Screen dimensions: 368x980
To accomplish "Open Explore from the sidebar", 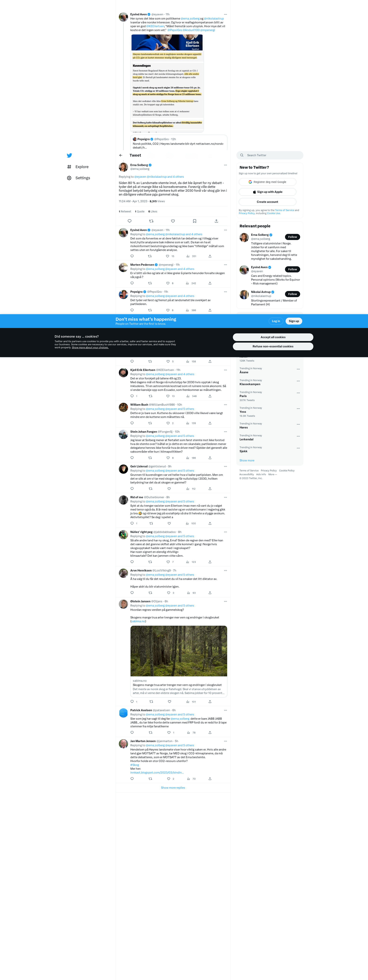I will pyautogui.click(x=78, y=167).
